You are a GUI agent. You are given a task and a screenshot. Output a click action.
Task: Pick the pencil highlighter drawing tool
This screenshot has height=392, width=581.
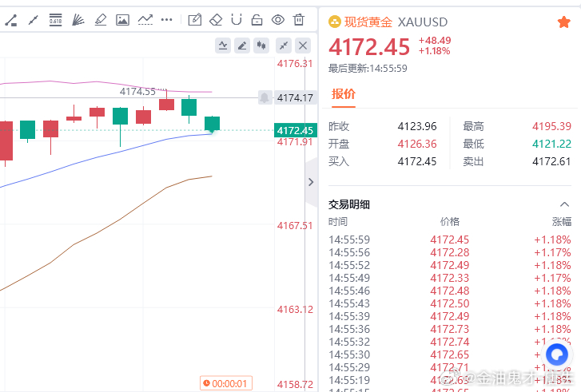click(x=101, y=20)
